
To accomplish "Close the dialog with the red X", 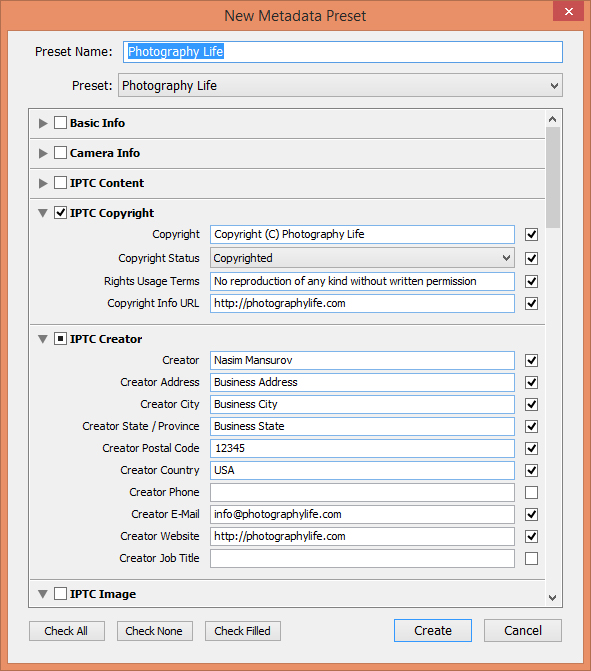I will pyautogui.click(x=568, y=11).
